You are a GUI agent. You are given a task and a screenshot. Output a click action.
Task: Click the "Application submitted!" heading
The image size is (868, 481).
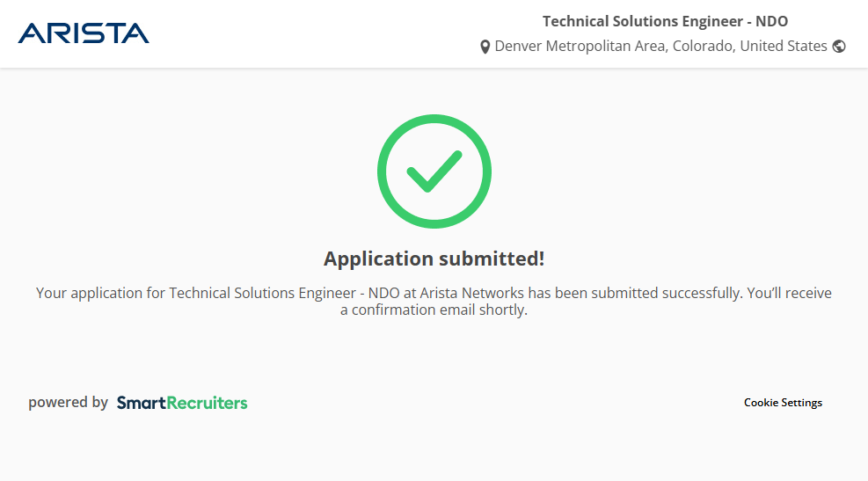[434, 259]
